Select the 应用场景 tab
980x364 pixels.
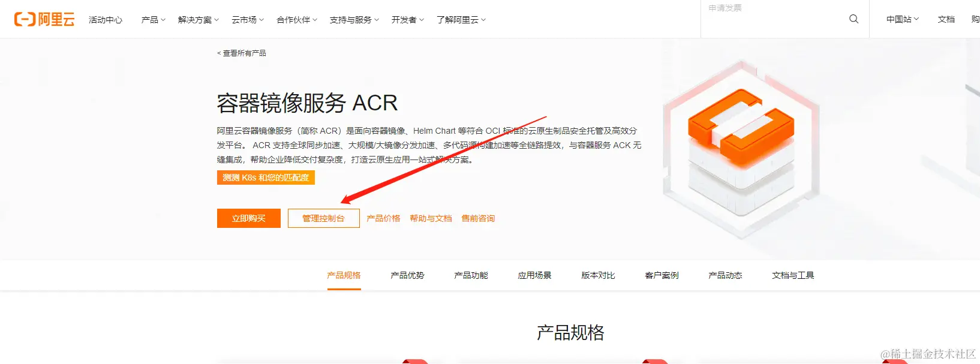534,275
